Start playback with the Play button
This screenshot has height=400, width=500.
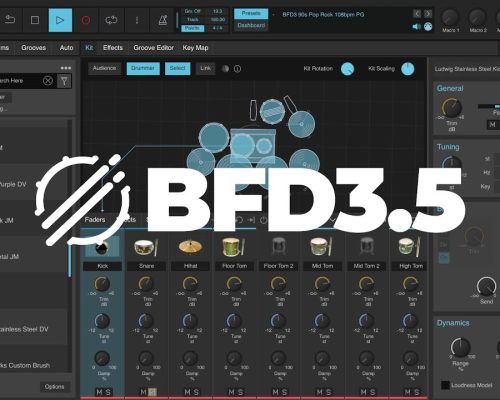point(60,20)
